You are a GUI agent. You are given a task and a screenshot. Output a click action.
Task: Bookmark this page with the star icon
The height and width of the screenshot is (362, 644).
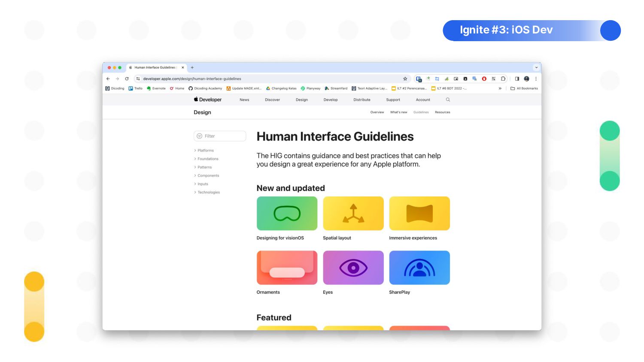pyautogui.click(x=405, y=79)
